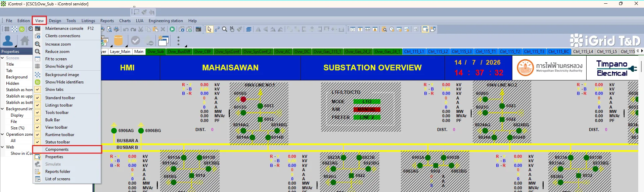The width and height of the screenshot is (644, 192).
Task: Click the gray checkmark circle icon
Action: (136, 41)
